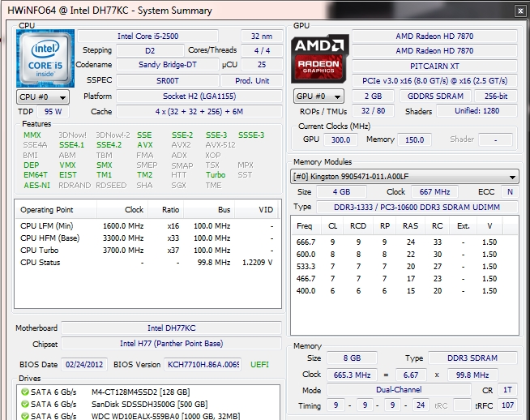The width and height of the screenshot is (530, 420).
Task: Click the Operating Point column header
Action: [56, 210]
